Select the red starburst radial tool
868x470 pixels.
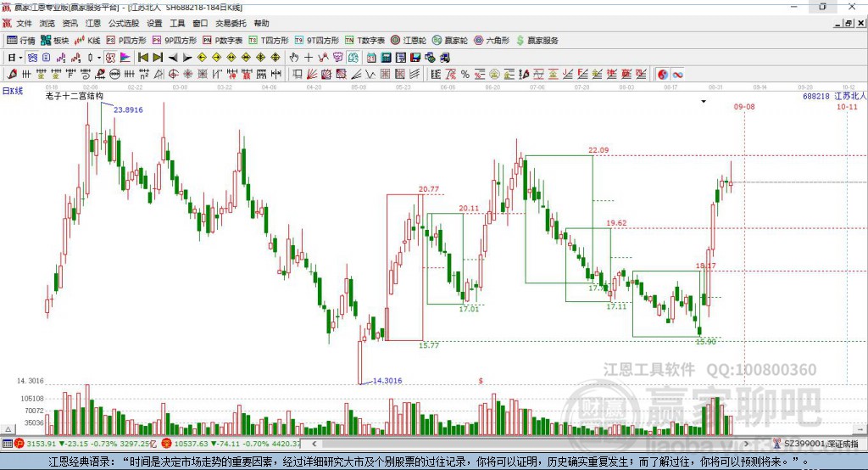point(188,75)
